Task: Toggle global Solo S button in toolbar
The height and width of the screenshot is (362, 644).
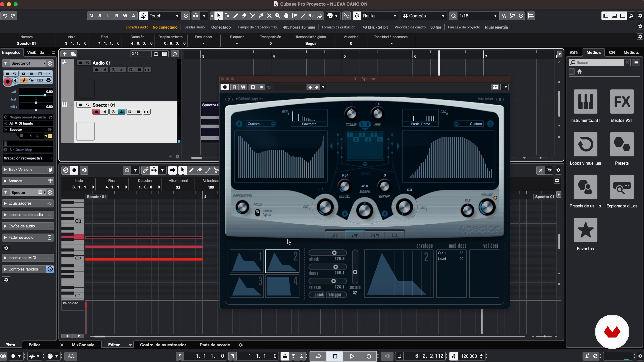Action: pyautogui.click(x=100, y=16)
